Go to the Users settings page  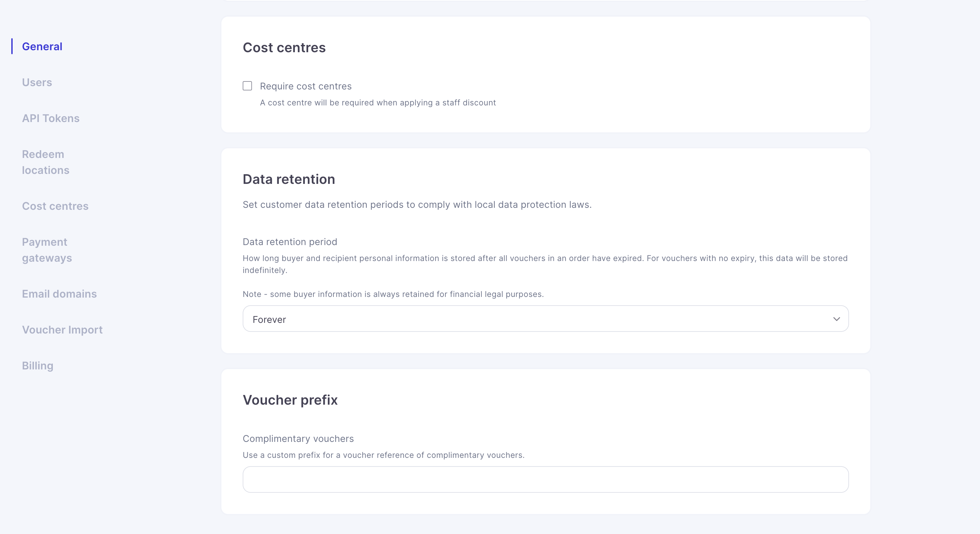click(x=37, y=82)
